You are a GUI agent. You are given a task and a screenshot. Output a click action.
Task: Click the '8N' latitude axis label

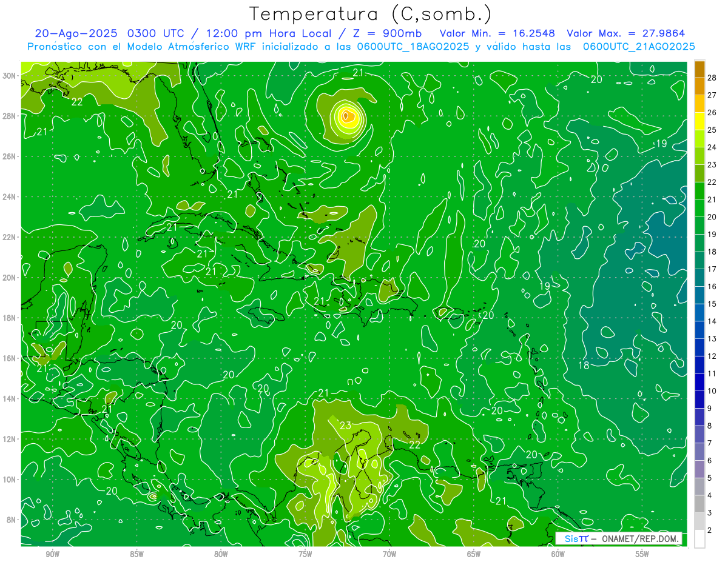[x=12, y=520]
